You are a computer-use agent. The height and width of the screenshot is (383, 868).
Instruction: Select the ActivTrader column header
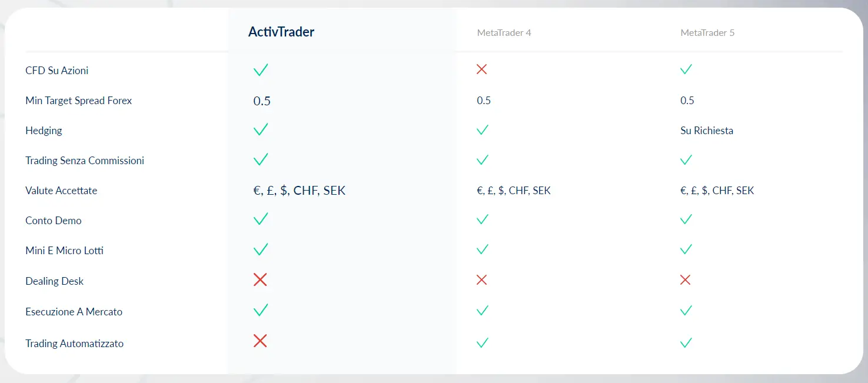pyautogui.click(x=281, y=32)
